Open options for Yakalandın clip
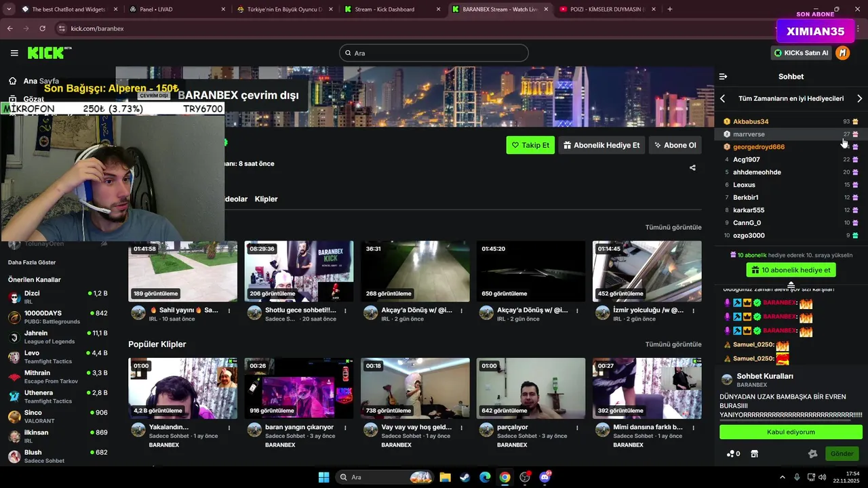 [x=229, y=428]
